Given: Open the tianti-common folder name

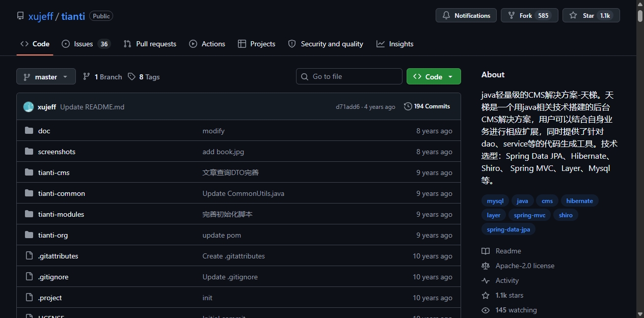Looking at the screenshot, I should (x=62, y=193).
